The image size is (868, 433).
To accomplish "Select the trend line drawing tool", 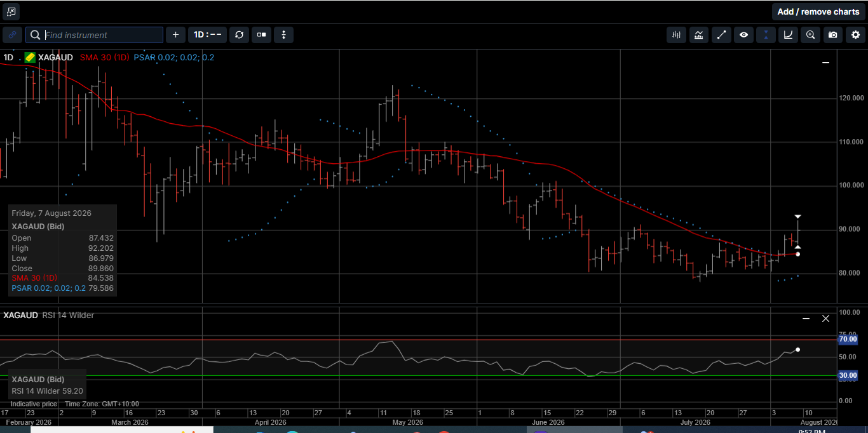I will coord(721,35).
